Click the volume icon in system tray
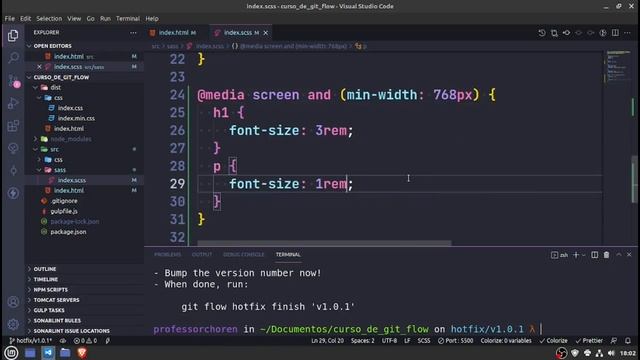 click(611, 353)
